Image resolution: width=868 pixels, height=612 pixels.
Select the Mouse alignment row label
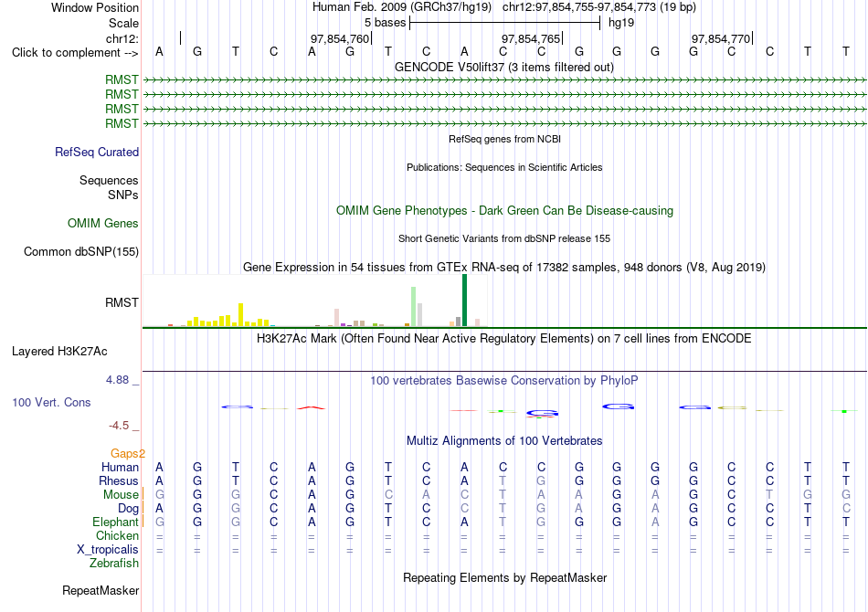coord(121,495)
